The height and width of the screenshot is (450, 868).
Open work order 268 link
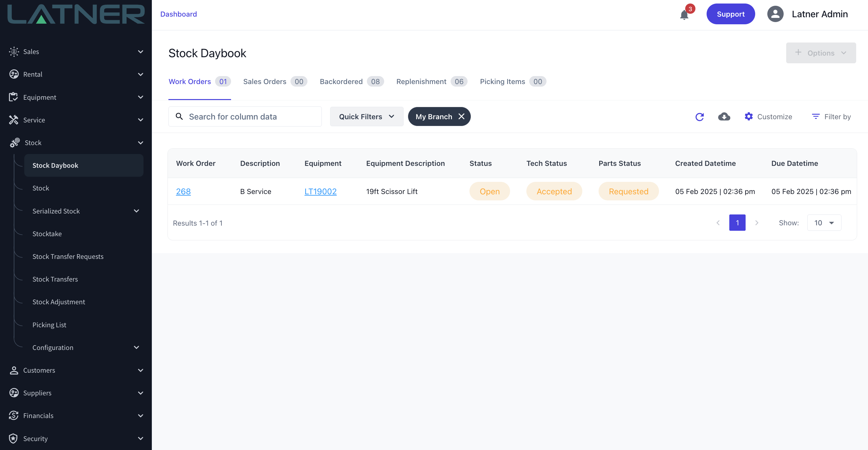[x=183, y=191]
